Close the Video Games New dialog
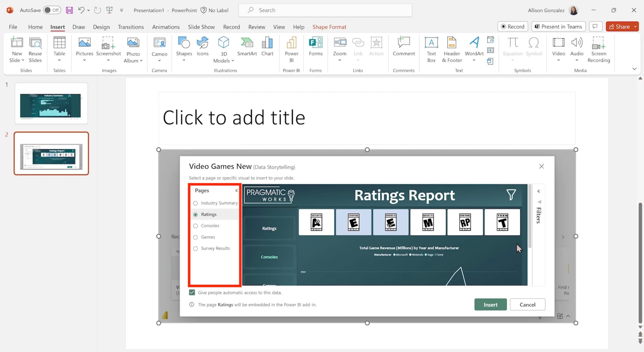The width and height of the screenshot is (644, 352). point(541,166)
